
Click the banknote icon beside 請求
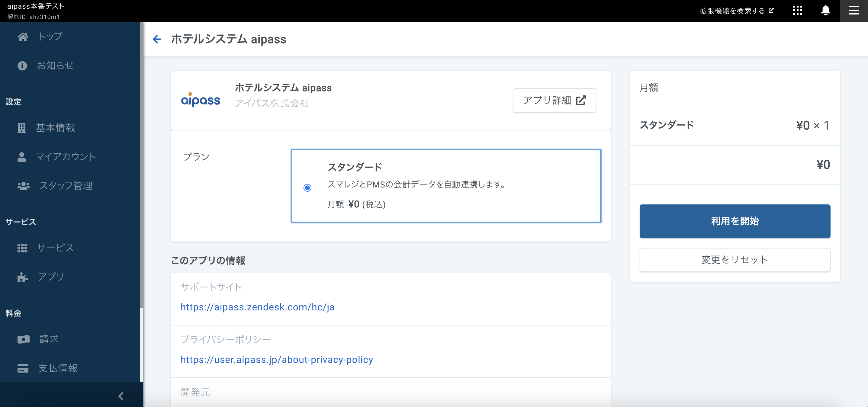coord(23,339)
